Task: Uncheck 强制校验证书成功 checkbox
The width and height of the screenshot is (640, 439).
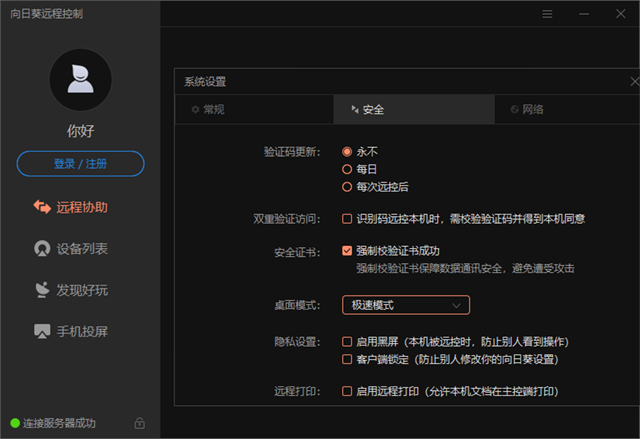Action: pos(347,251)
